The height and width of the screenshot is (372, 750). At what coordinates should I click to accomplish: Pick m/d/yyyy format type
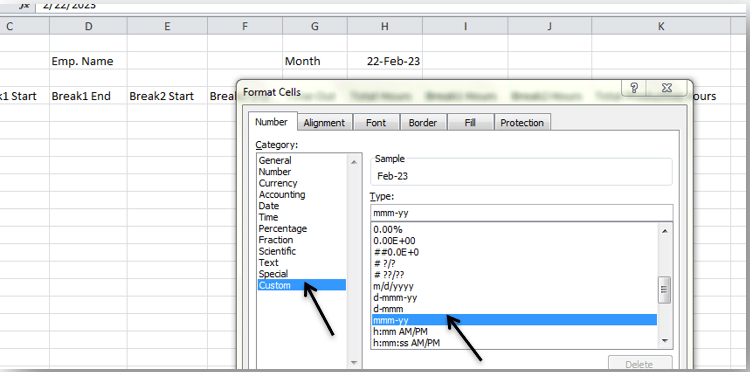[514, 286]
